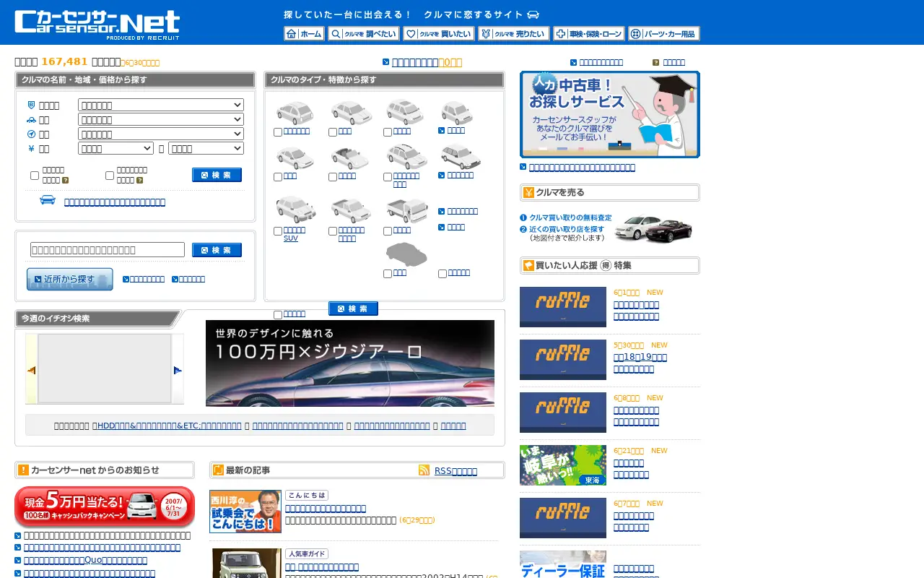Click the 167,481 vehicle count

(x=64, y=62)
